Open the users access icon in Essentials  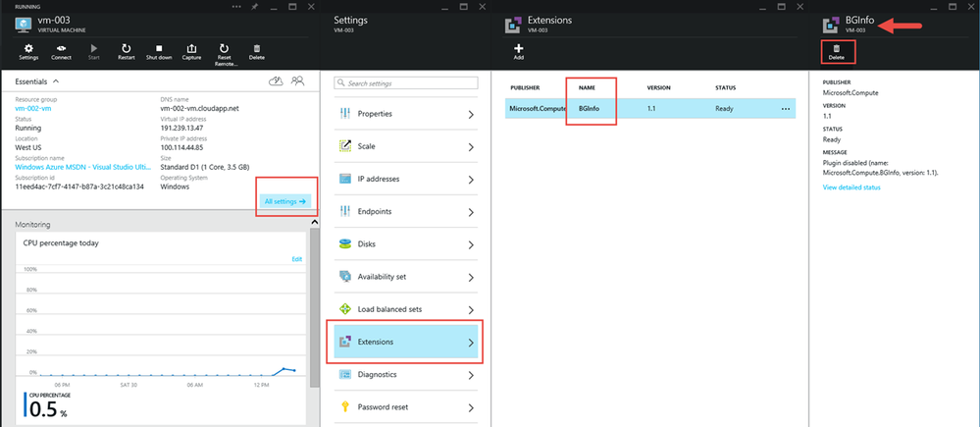click(x=298, y=80)
